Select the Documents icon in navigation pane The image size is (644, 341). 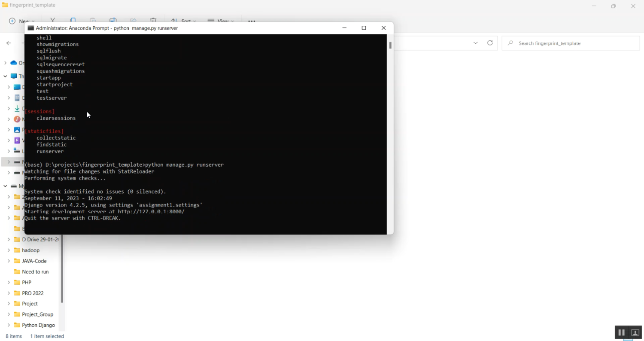[x=17, y=98]
